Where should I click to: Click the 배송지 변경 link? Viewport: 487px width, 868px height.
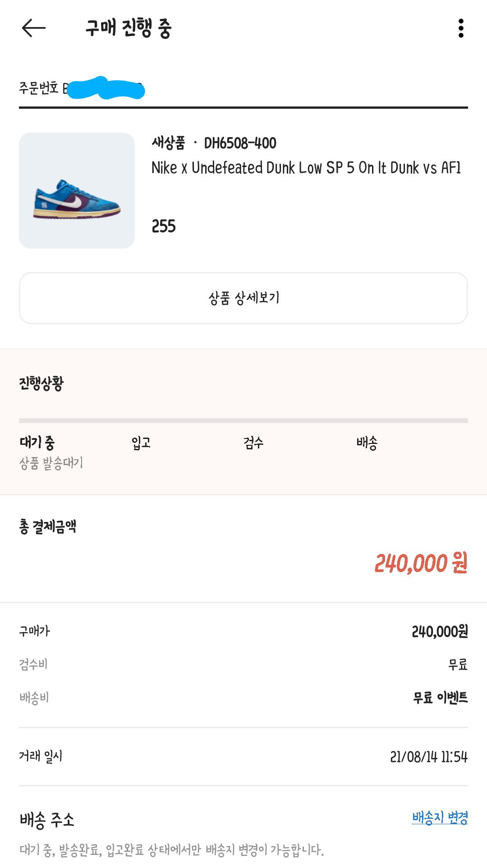pyautogui.click(x=440, y=817)
